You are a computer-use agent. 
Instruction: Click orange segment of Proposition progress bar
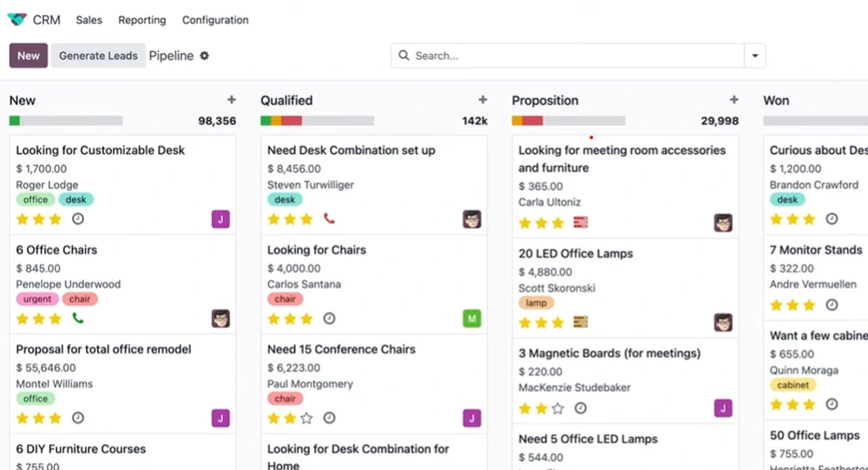pyautogui.click(x=517, y=120)
